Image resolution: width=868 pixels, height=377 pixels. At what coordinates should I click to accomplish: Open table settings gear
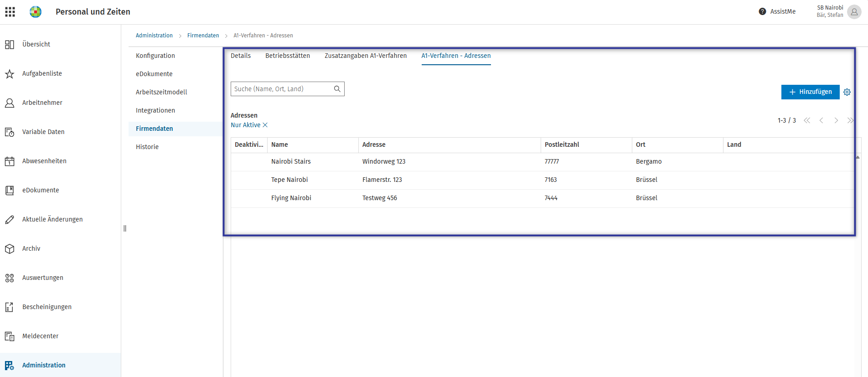point(847,92)
